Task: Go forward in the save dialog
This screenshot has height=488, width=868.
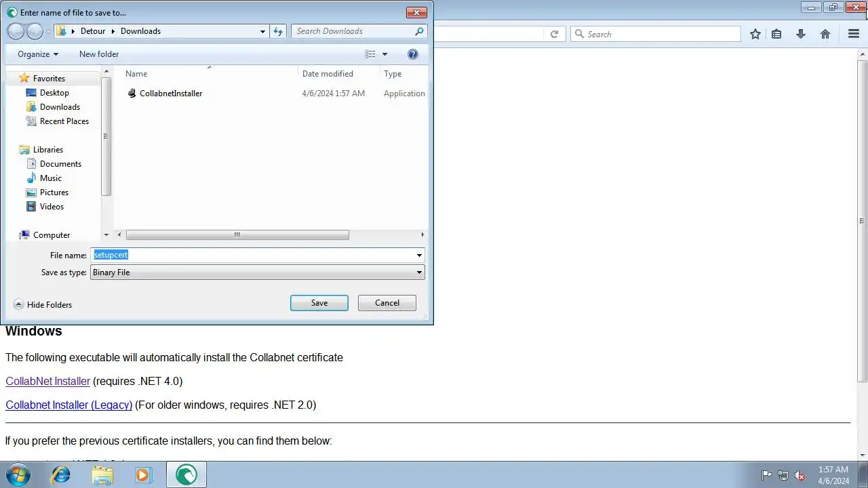Action: click(35, 31)
